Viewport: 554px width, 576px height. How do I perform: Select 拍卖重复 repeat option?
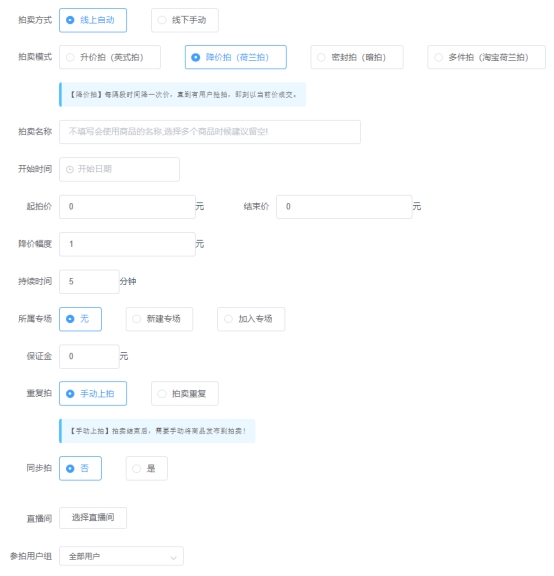[185, 394]
